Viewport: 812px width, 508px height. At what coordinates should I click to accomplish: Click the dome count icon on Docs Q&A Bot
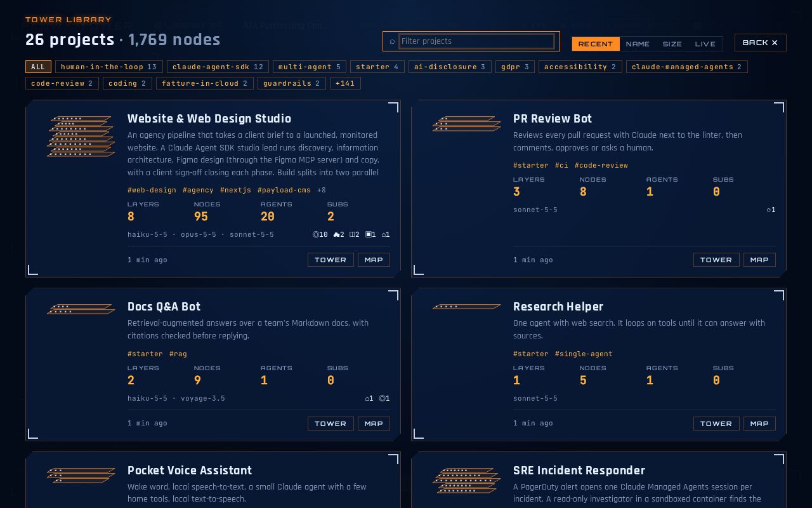369,399
